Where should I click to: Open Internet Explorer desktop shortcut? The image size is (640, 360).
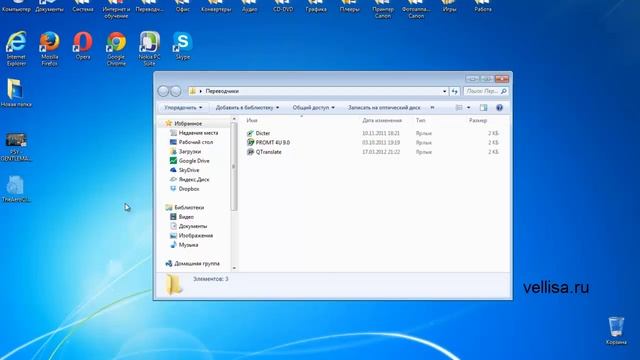(16, 48)
